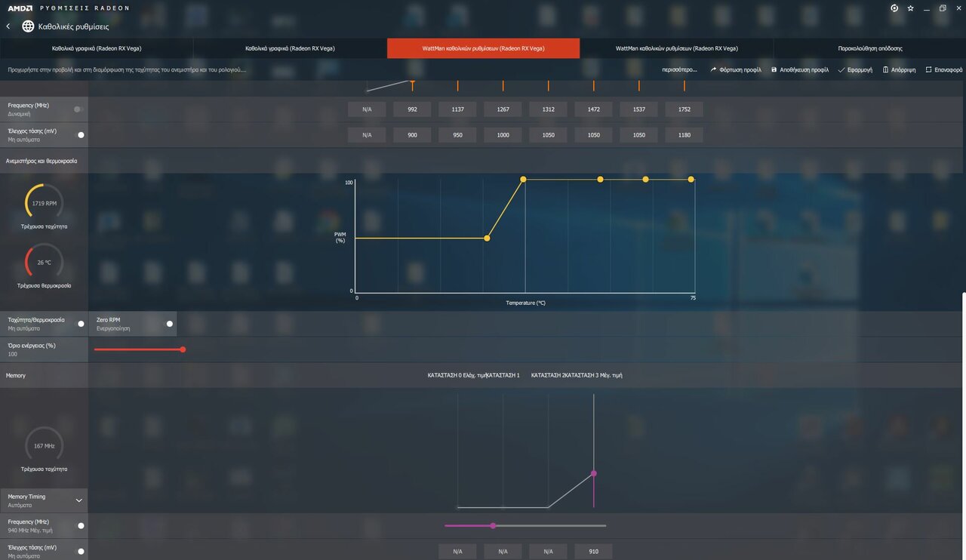Open the first Καθολικά γραφικά (Radeon RX Vega) tab
The width and height of the screenshot is (966, 560).
(97, 48)
